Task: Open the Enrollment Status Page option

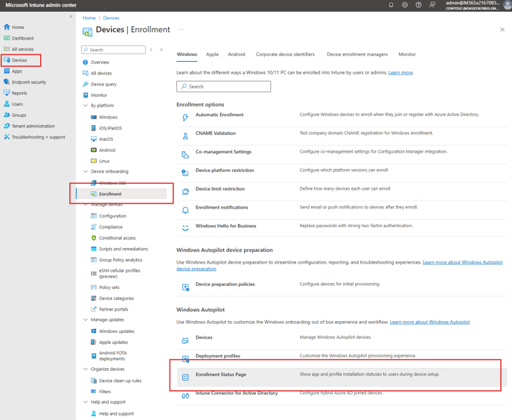Action: [342, 378]
